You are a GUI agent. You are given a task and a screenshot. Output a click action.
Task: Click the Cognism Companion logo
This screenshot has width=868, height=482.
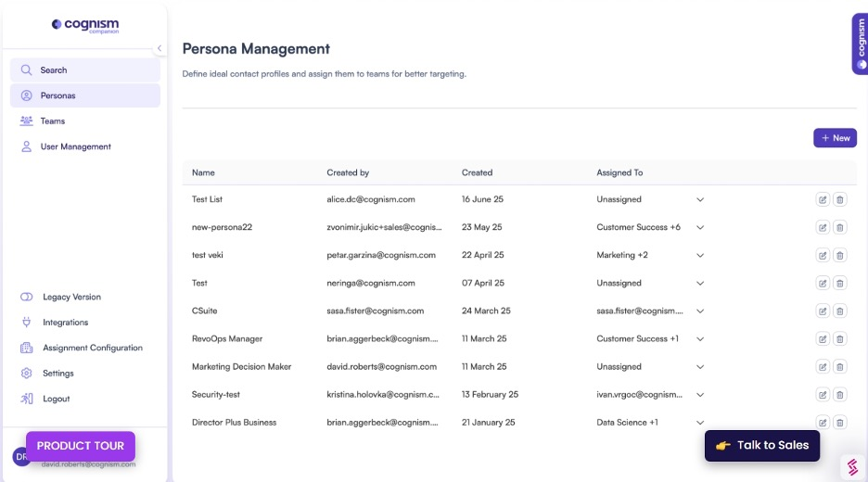[85, 25]
